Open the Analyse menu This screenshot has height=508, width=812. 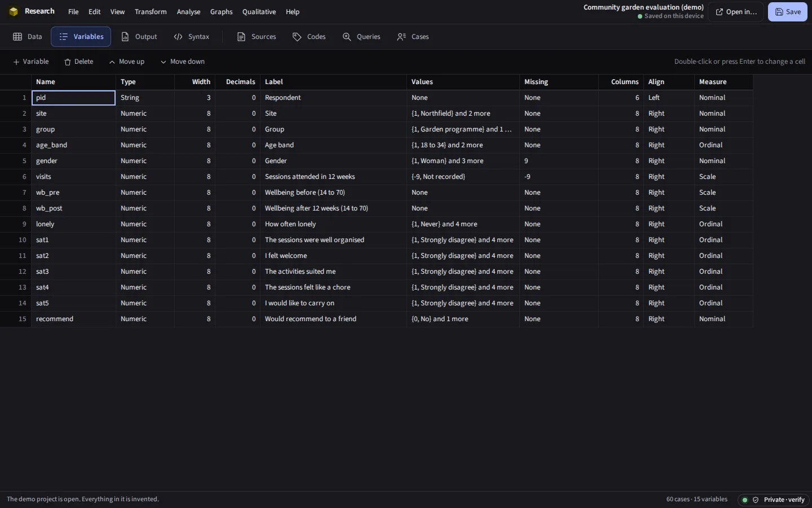tap(188, 12)
